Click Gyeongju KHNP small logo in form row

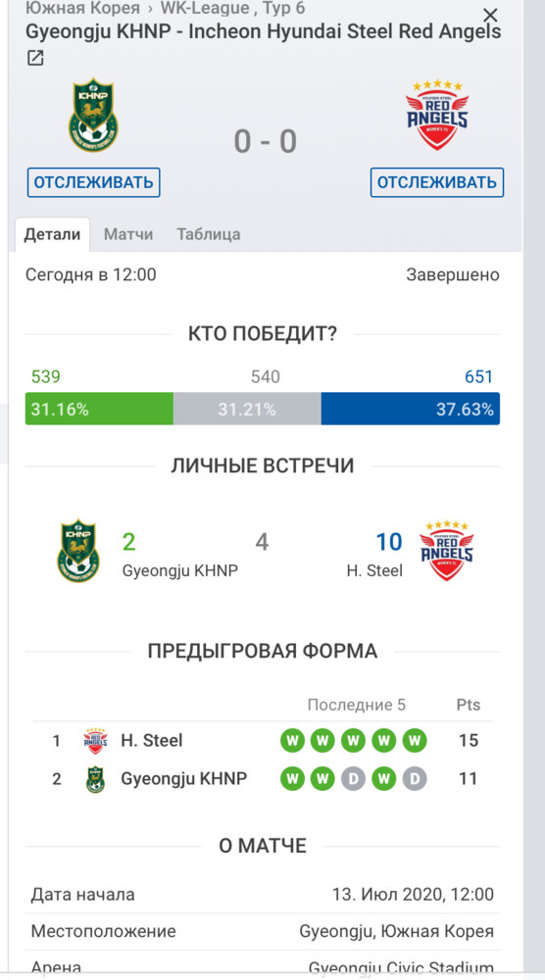[x=95, y=779]
